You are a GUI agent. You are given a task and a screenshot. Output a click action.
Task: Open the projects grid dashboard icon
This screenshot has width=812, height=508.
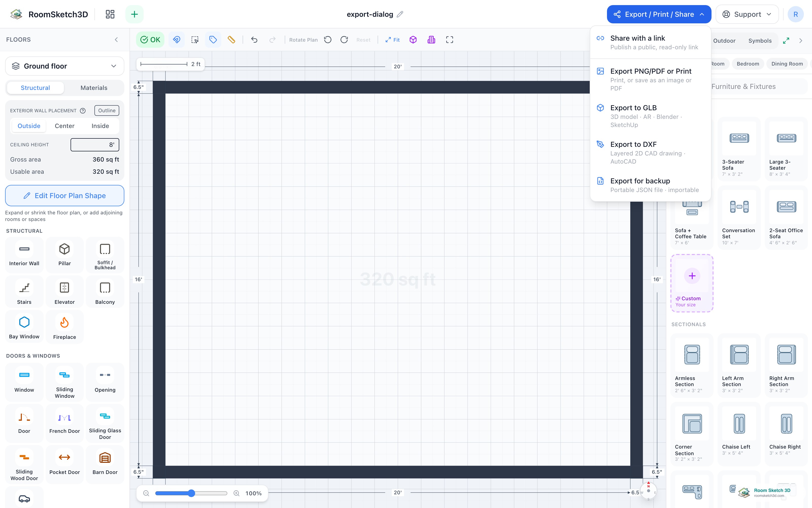[110, 14]
